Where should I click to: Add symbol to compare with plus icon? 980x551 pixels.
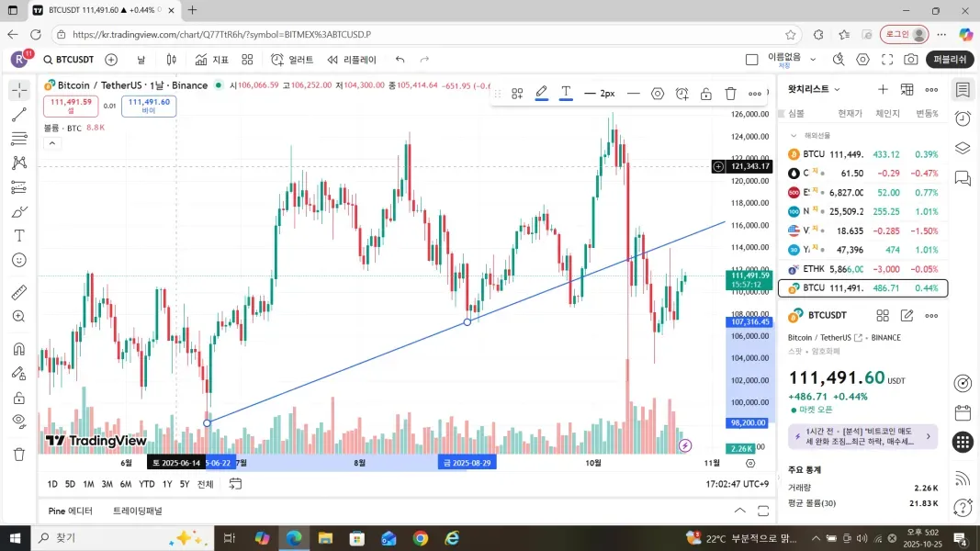tap(111, 60)
